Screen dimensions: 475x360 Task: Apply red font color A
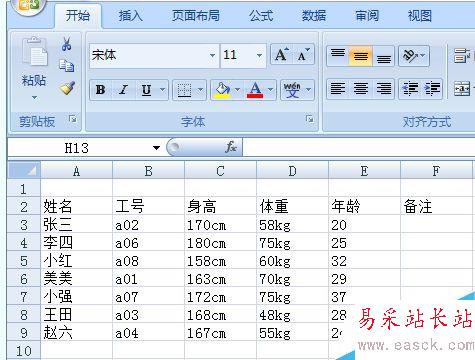pyautogui.click(x=255, y=90)
